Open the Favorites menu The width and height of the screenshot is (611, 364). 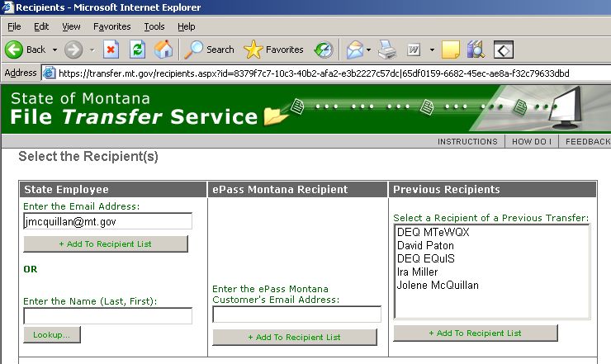click(111, 26)
